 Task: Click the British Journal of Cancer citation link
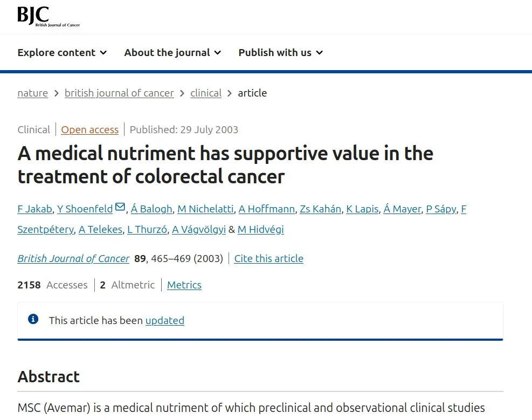tap(73, 258)
